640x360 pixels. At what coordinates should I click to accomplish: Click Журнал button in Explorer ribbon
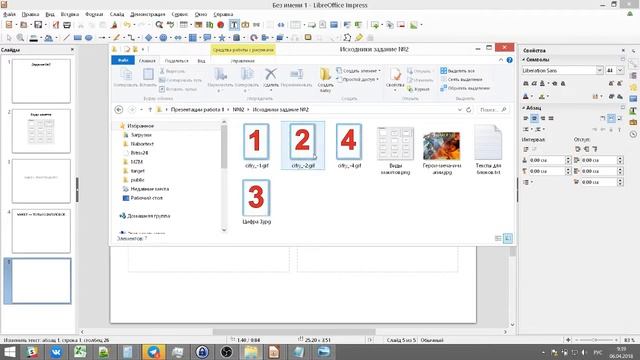click(418, 89)
